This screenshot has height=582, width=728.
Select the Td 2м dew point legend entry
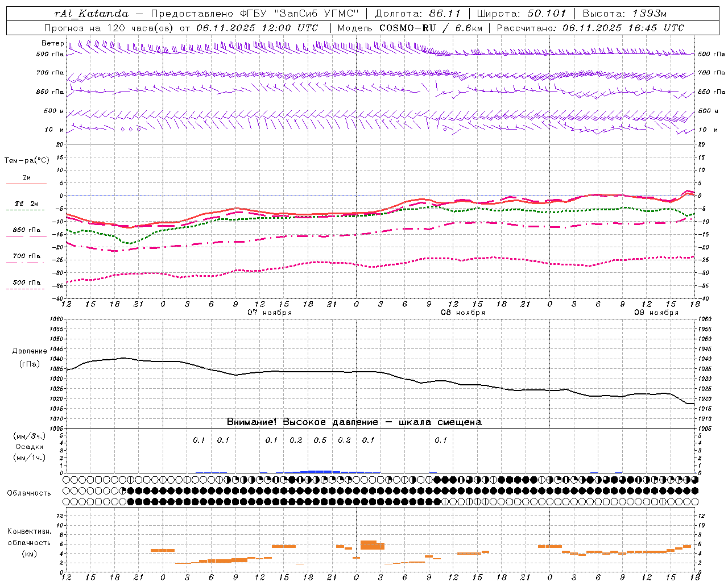26,203
